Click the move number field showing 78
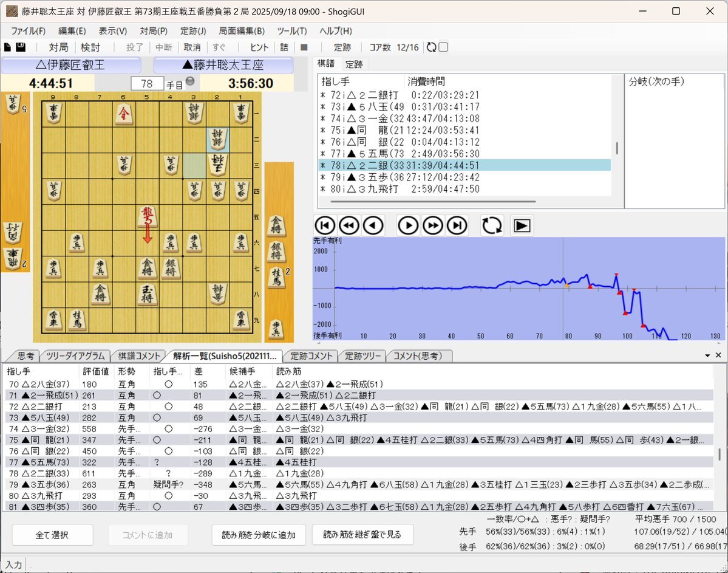Screen dimensions: 728x573 tap(147, 84)
